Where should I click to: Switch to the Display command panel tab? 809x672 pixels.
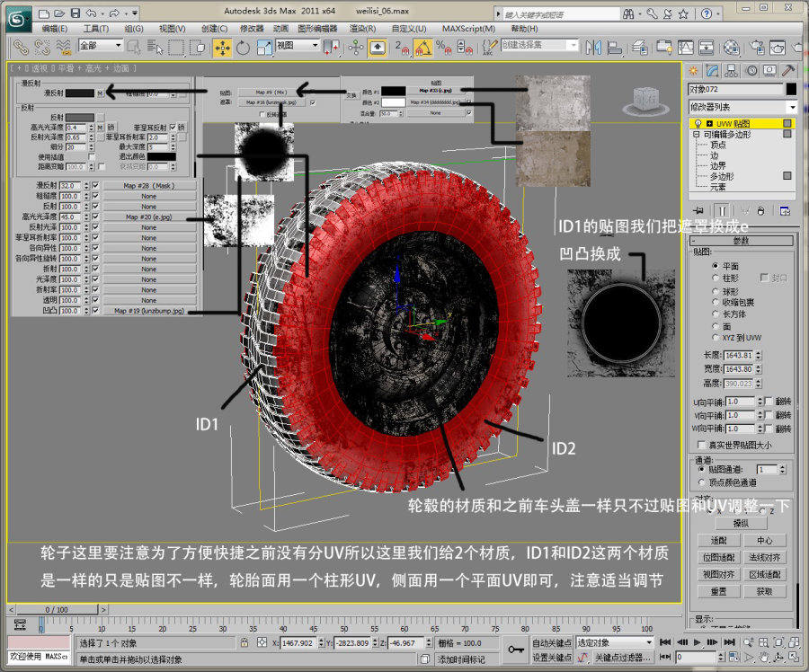point(769,71)
